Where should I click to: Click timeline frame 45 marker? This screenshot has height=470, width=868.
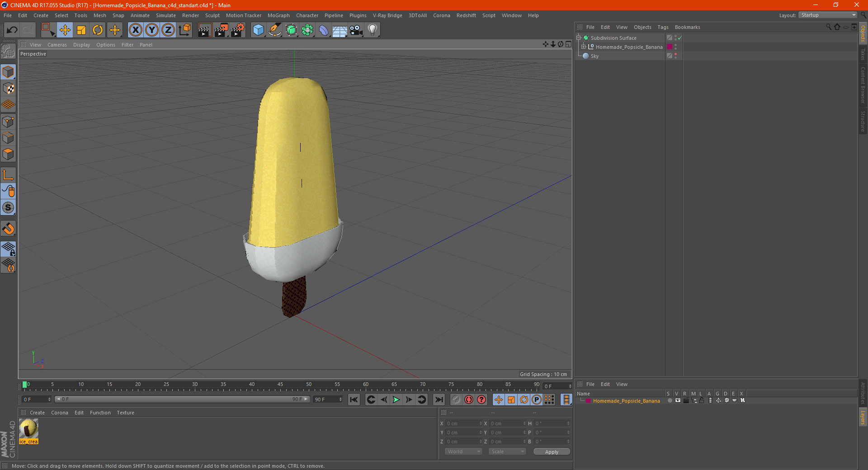coord(280,385)
